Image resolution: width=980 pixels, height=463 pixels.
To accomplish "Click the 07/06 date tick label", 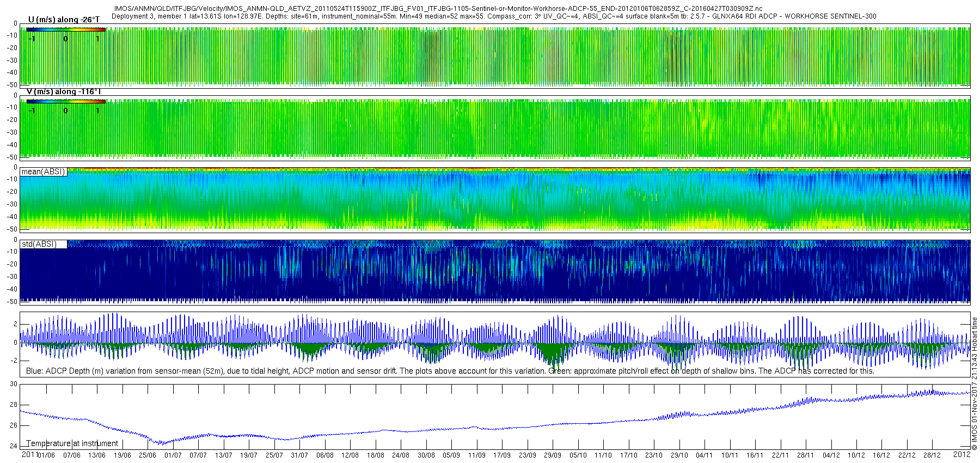I will coord(72,455).
